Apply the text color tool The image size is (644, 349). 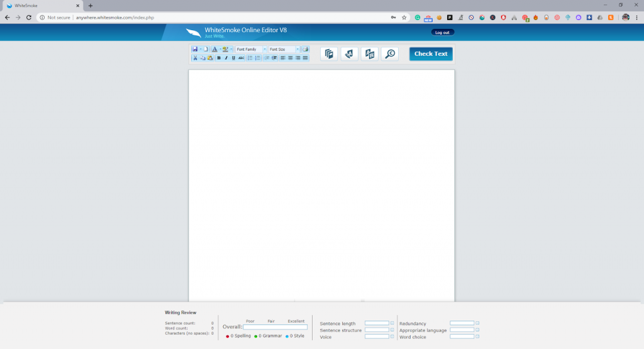[x=214, y=49]
